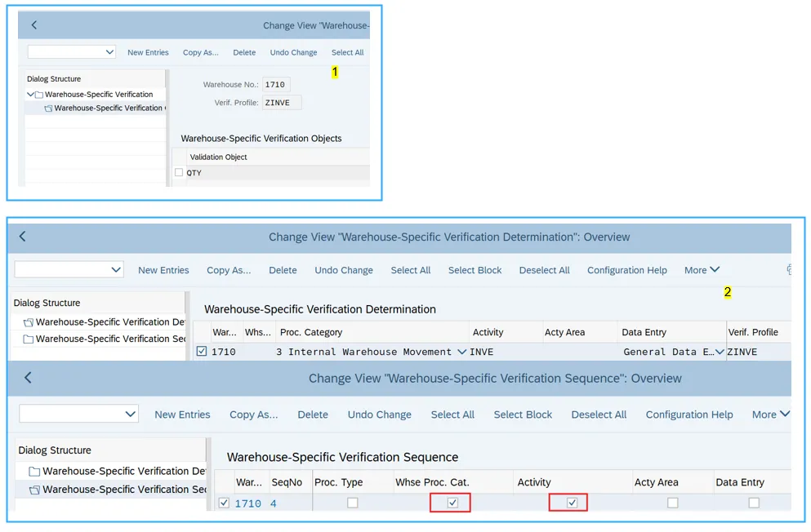Viewport: 811px width, 532px height.
Task: Click the Verif. Profile field containing ZINVE
Action: click(282, 103)
